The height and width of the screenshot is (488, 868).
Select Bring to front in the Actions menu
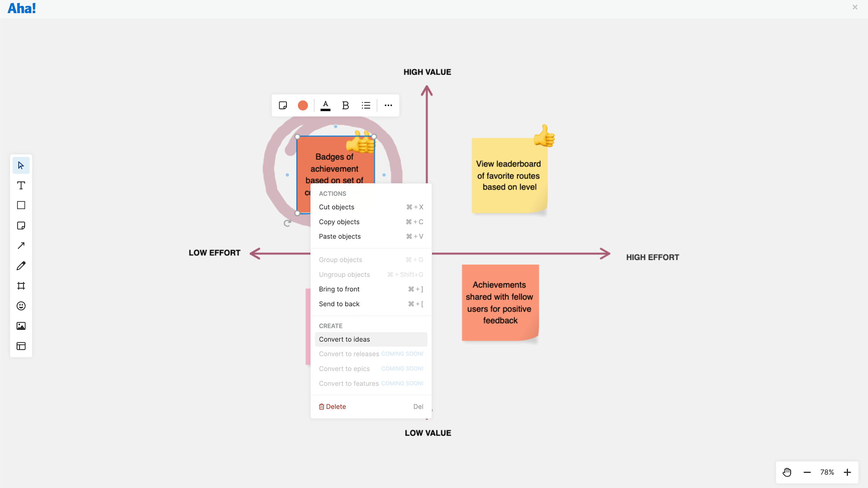click(339, 289)
